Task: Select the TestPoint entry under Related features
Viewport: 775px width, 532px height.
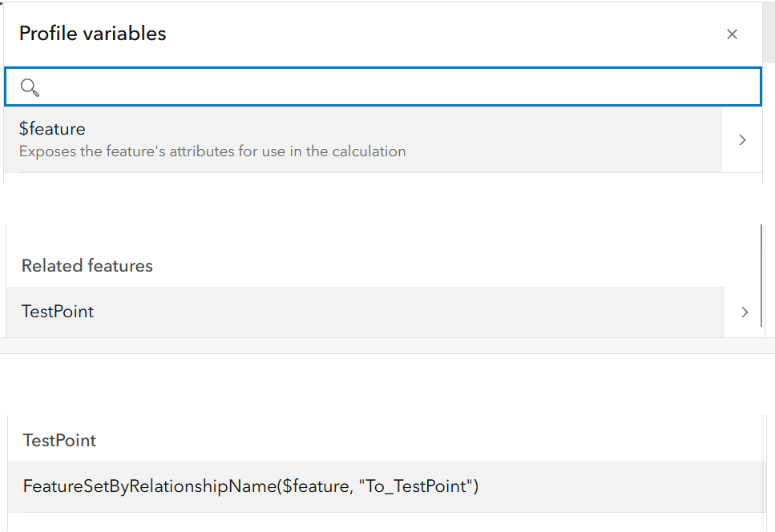Action: [x=321, y=312]
